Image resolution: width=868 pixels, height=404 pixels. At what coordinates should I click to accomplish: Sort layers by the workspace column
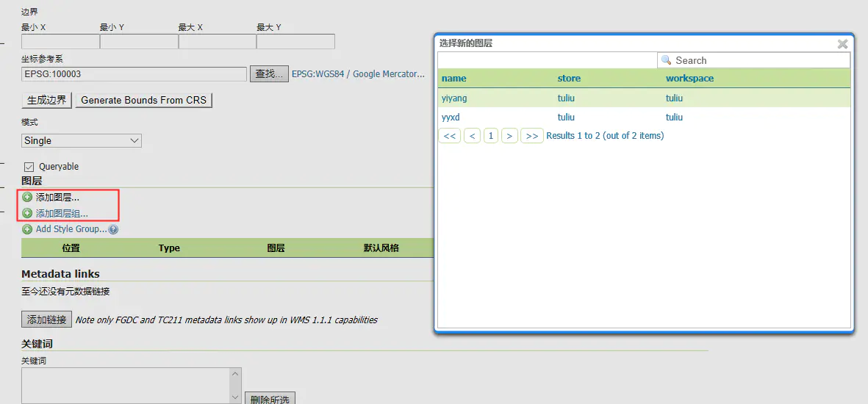689,79
